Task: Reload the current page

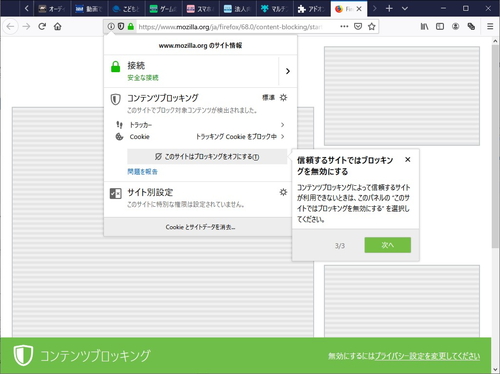Action: 42,26
